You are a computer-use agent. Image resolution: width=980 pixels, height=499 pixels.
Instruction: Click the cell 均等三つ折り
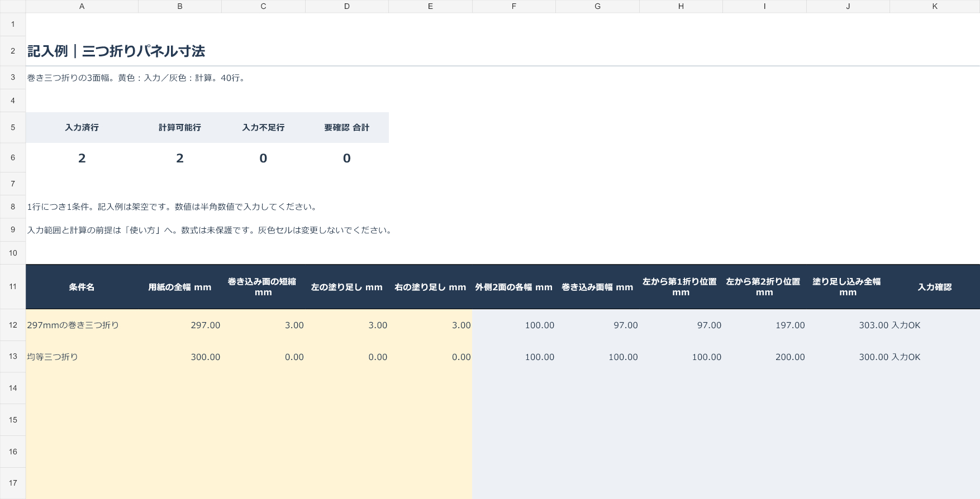(x=82, y=357)
